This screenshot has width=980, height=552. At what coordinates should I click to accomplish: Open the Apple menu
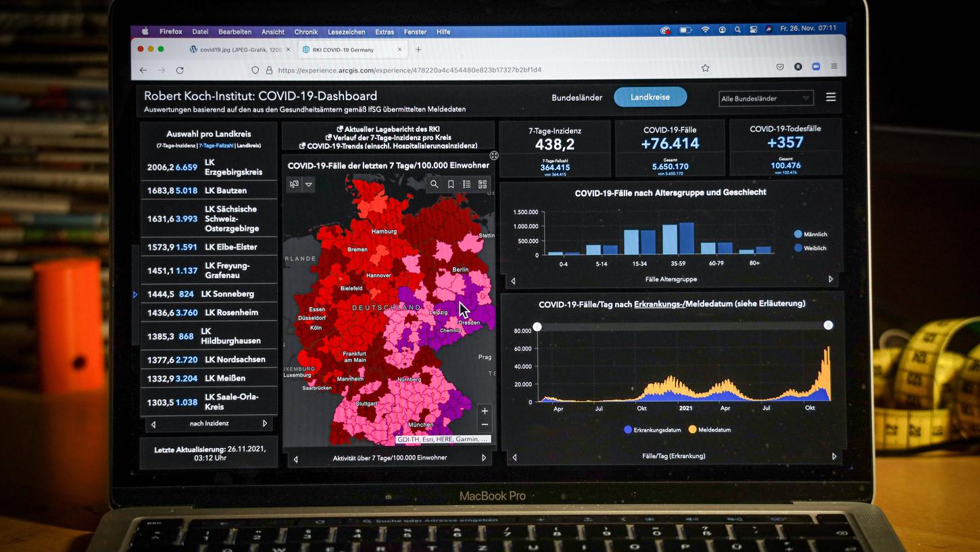[145, 32]
